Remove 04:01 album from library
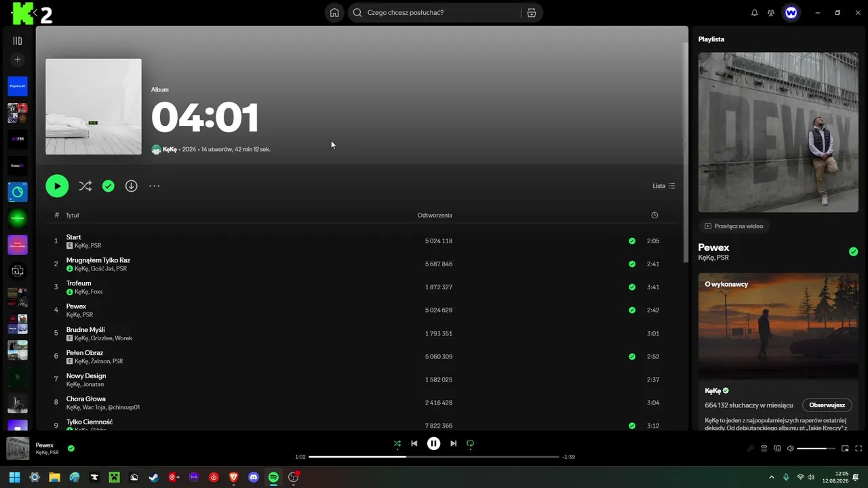This screenshot has height=488, width=868. tap(108, 186)
